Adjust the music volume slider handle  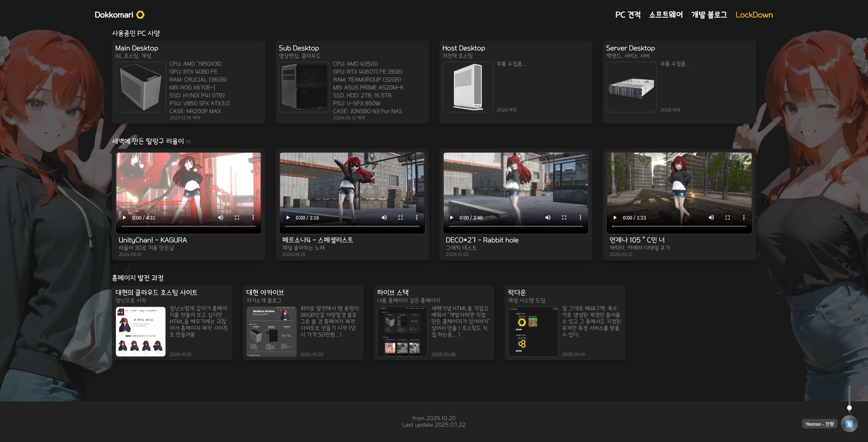[x=849, y=408]
